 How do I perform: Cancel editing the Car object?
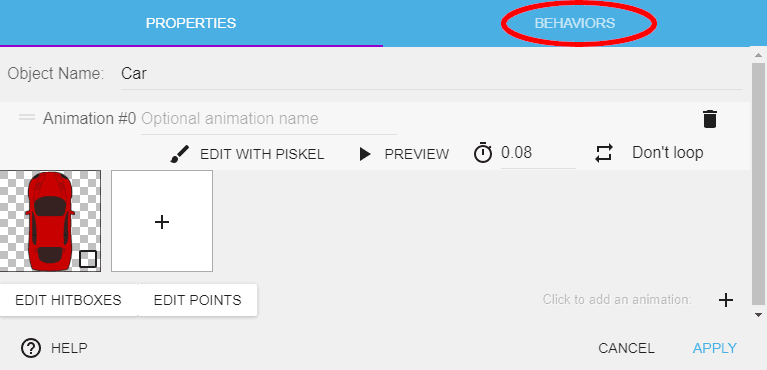coord(626,348)
